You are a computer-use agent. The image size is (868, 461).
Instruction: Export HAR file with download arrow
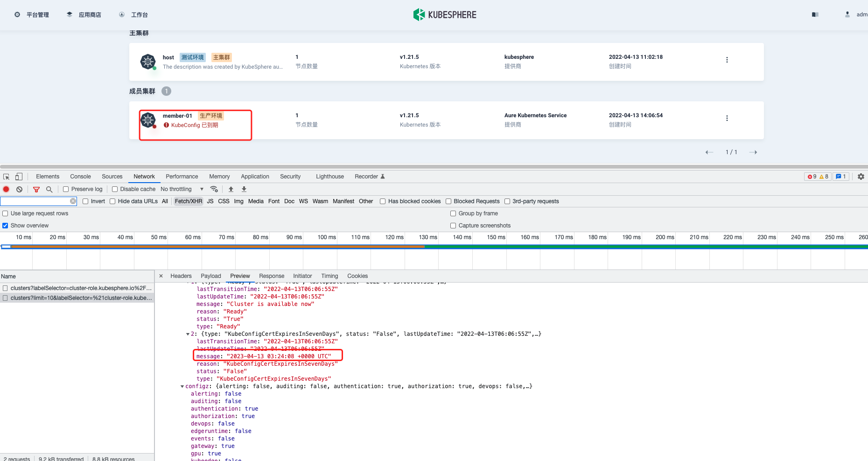point(244,189)
